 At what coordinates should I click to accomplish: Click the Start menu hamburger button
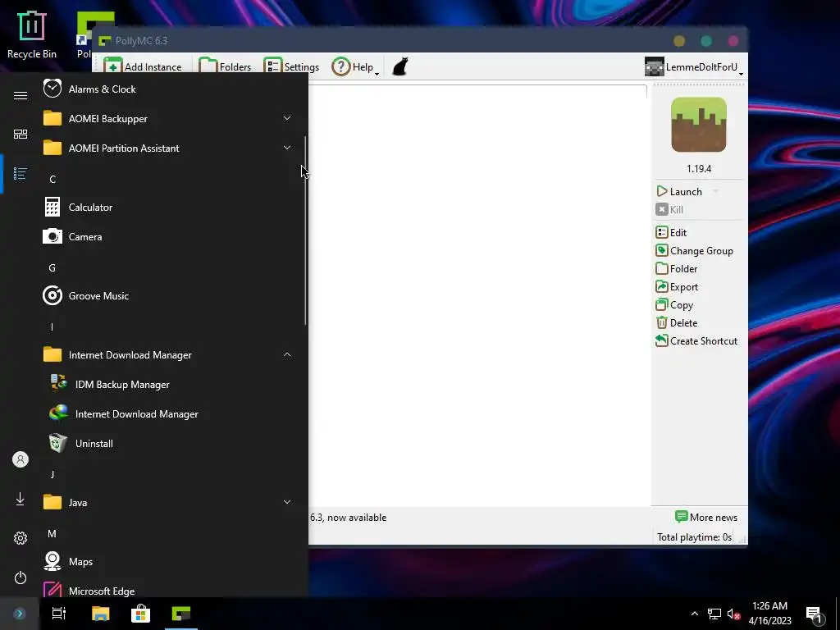(21, 95)
